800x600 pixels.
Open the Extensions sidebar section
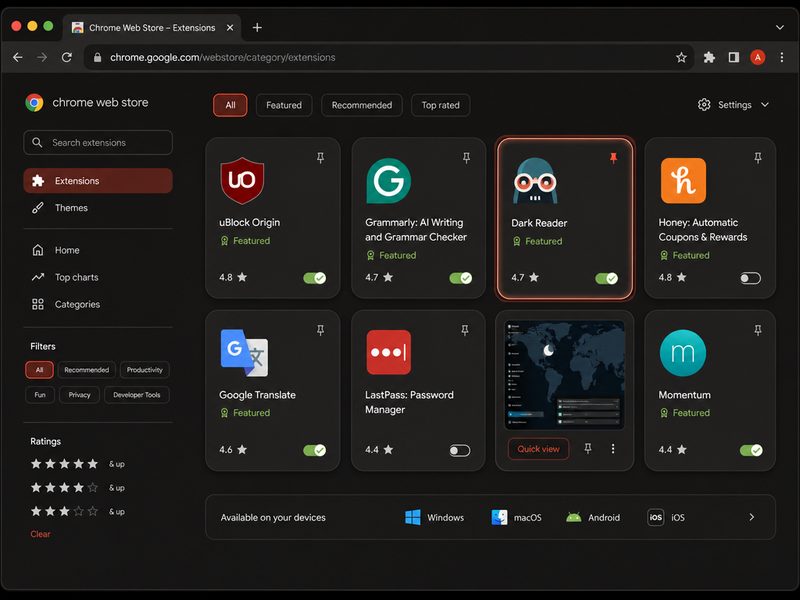[98, 181]
